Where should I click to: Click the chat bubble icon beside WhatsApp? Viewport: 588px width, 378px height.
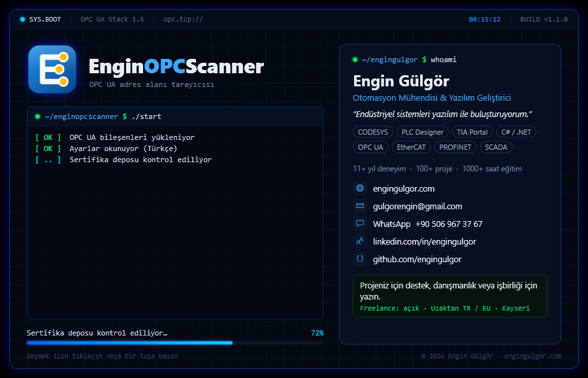(x=360, y=224)
